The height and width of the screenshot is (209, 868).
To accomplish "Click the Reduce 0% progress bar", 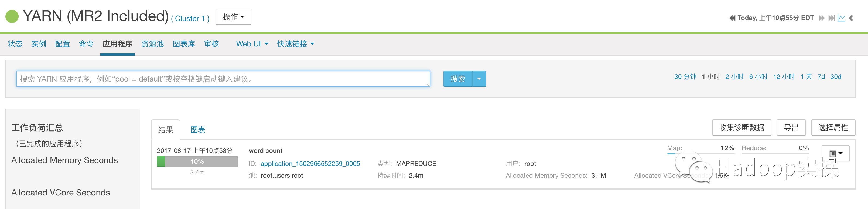I will tap(775, 154).
